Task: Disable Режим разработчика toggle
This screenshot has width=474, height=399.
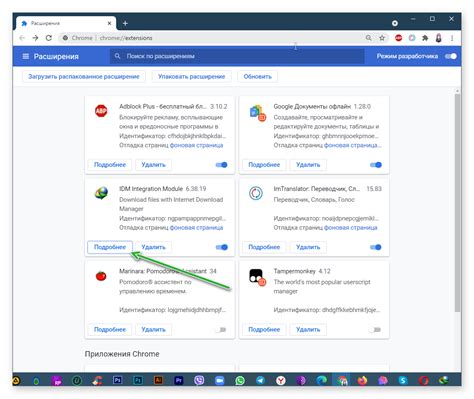Action: coord(451,56)
